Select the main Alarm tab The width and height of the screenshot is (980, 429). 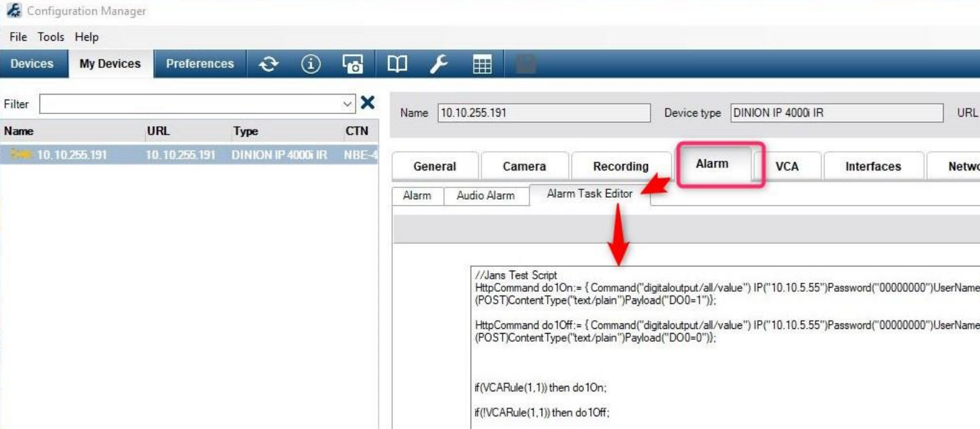point(712,164)
